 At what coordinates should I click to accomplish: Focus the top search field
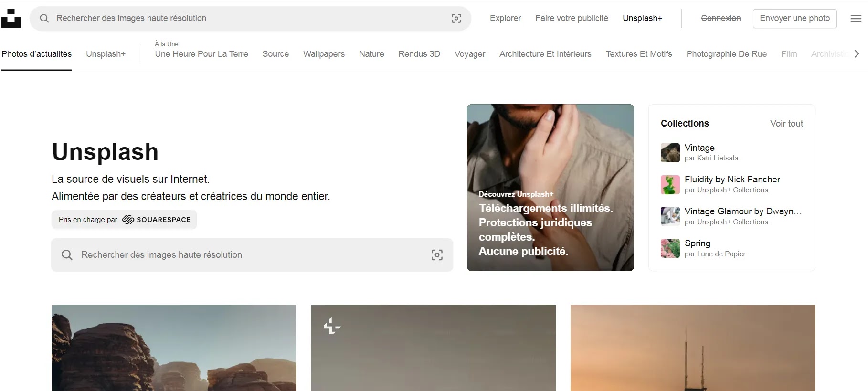(x=251, y=18)
